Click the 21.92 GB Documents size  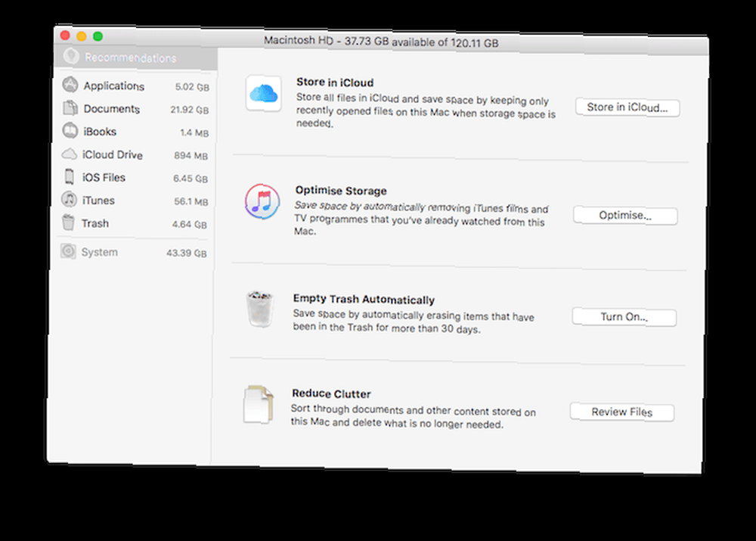tap(190, 110)
